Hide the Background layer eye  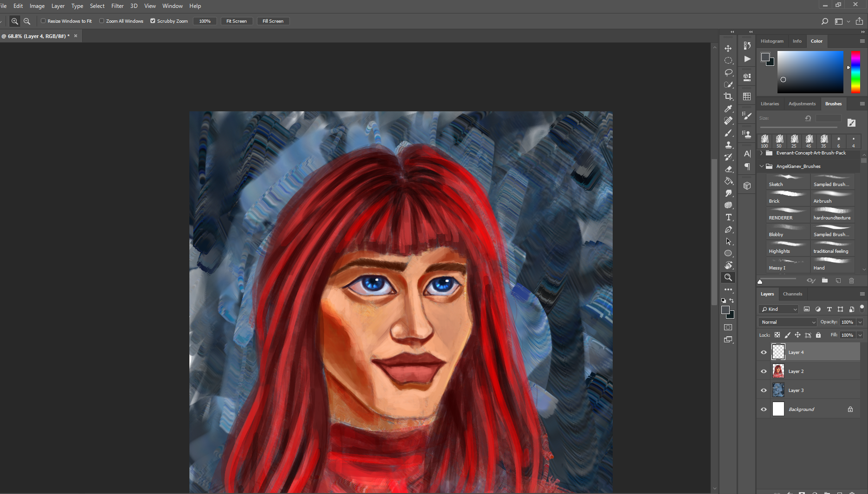pyautogui.click(x=764, y=410)
